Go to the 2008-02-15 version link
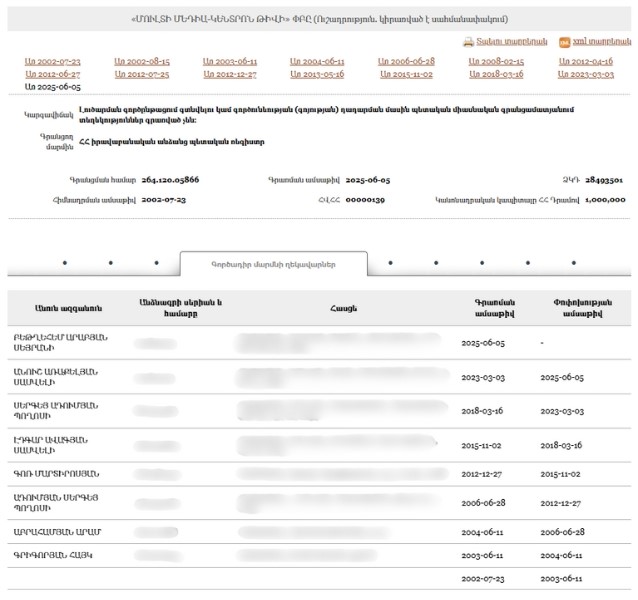This screenshot has width=638, height=600. click(x=496, y=61)
